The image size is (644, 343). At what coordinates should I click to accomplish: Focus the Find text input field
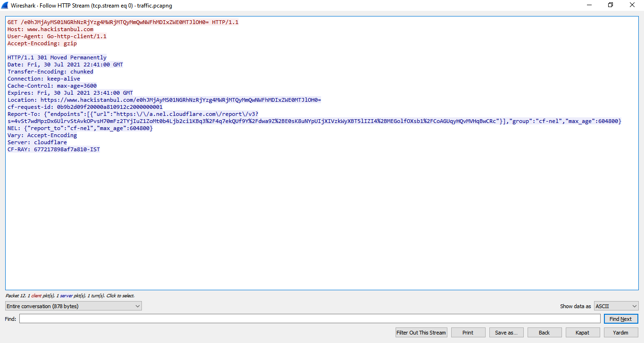[310, 319]
